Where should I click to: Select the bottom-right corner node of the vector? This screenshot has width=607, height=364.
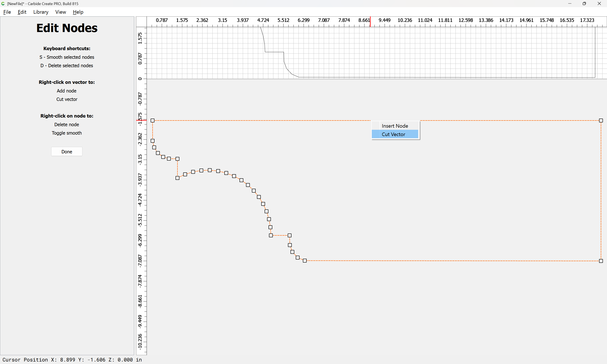click(601, 261)
